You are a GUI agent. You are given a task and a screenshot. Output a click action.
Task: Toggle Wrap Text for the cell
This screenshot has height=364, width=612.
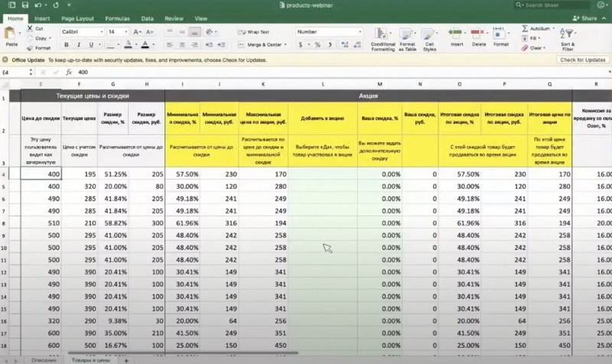click(253, 32)
